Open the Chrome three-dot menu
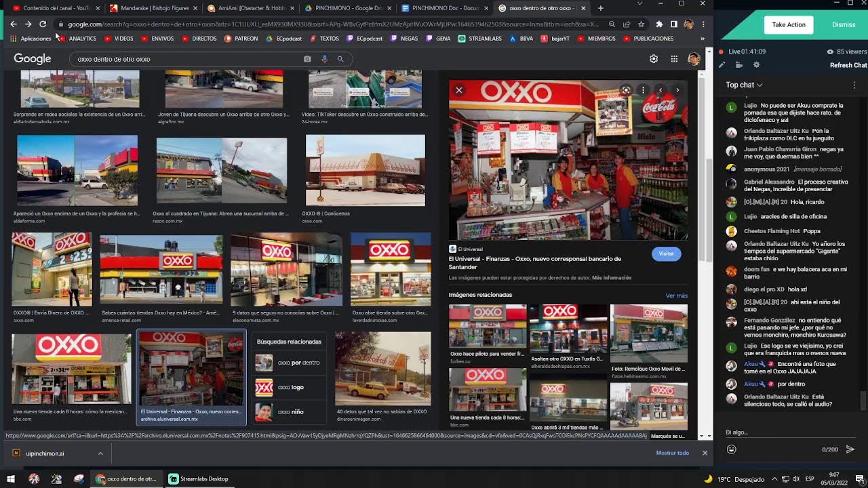This screenshot has width=868, height=488. click(703, 24)
